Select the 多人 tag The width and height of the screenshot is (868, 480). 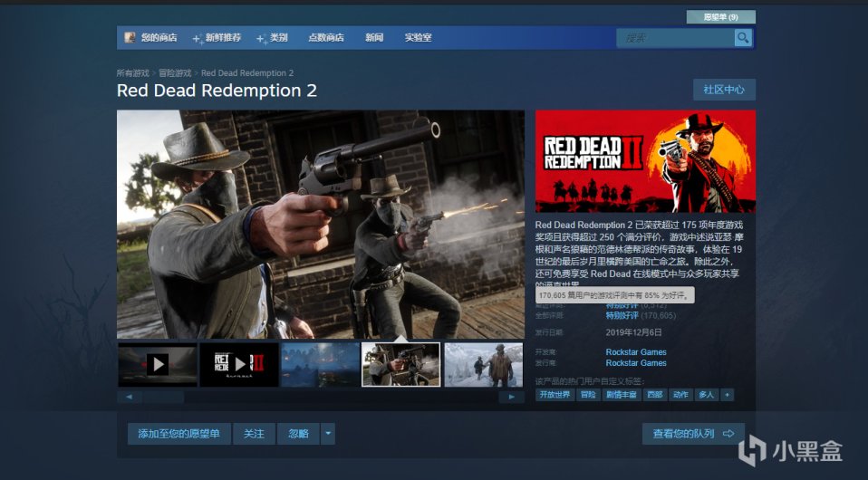coord(707,395)
